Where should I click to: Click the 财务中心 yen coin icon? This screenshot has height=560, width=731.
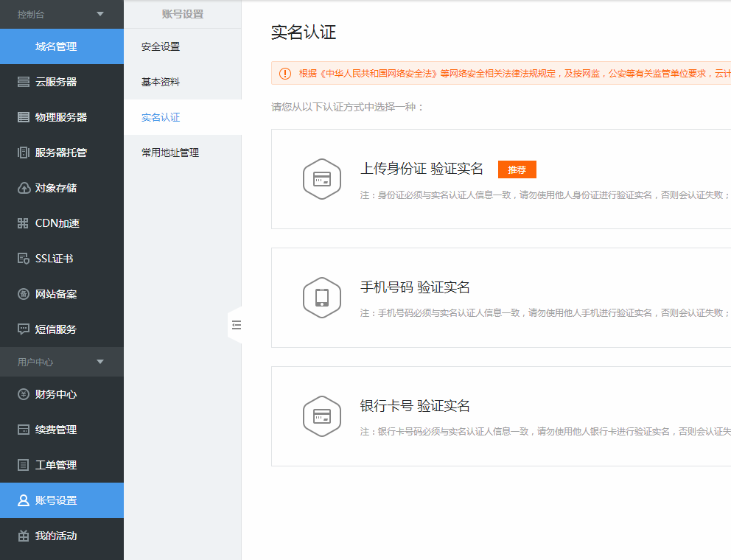(x=24, y=394)
